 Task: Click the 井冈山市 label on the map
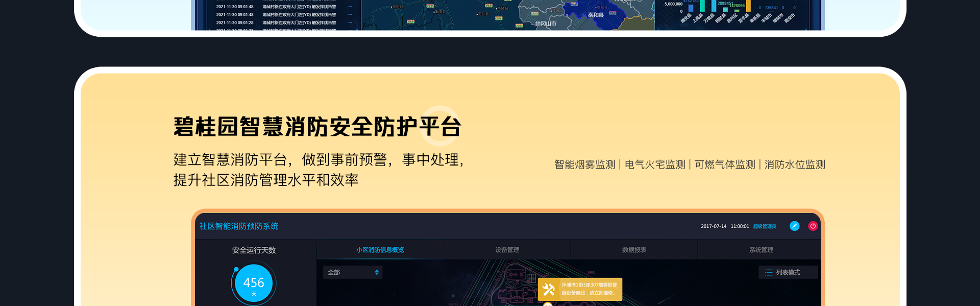pyautogui.click(x=546, y=23)
